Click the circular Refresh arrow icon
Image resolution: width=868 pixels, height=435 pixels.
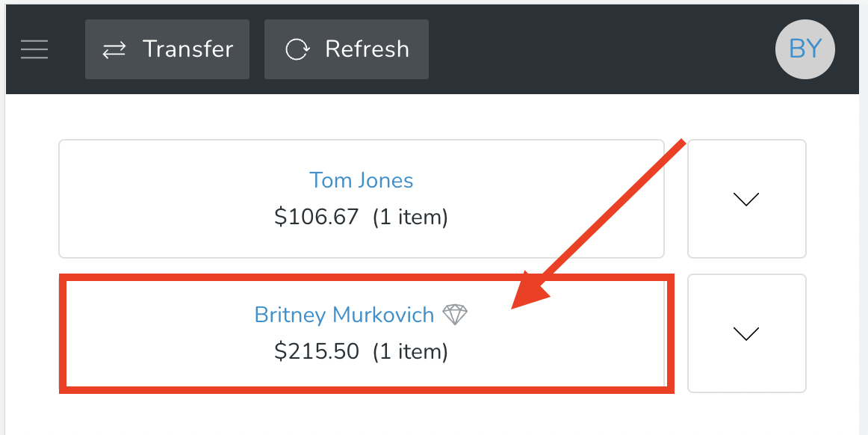pyautogui.click(x=297, y=50)
